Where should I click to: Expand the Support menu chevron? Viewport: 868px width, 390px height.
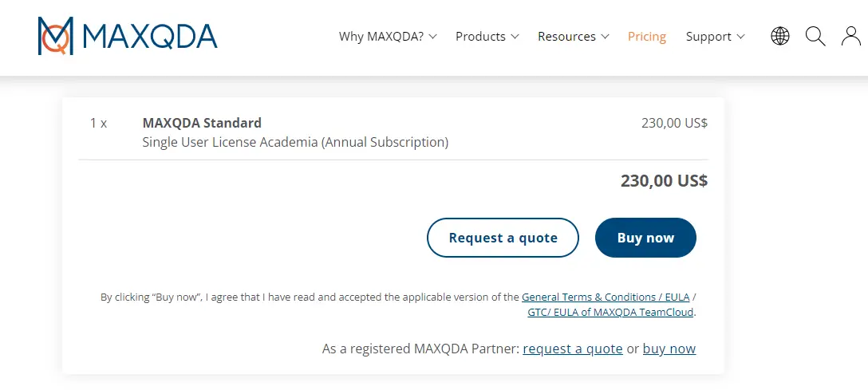coord(740,37)
